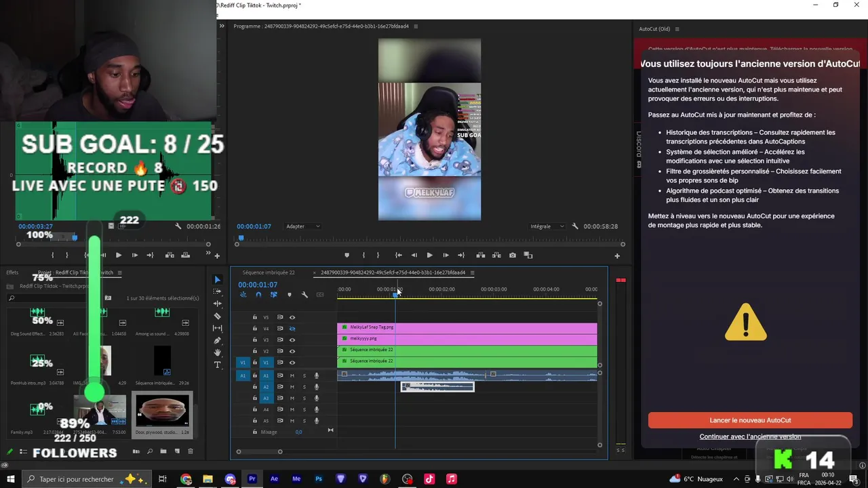The image size is (868, 488).
Task: Show the hidden V4 track output
Action: [x=292, y=329]
